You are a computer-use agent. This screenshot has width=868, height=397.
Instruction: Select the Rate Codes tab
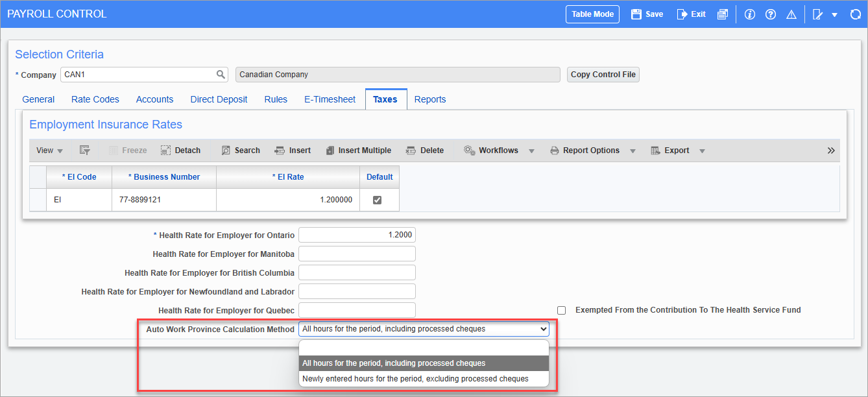95,99
